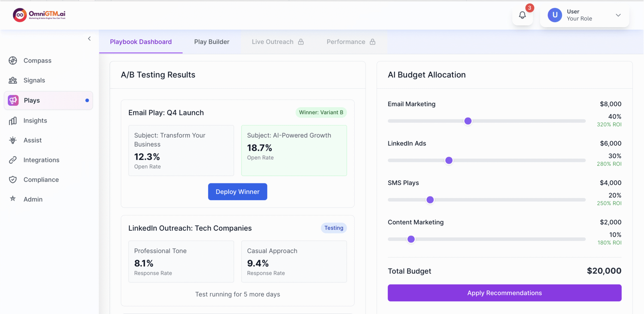Click the Compass icon in sidebar
The width and height of the screenshot is (644, 314).
tap(13, 61)
